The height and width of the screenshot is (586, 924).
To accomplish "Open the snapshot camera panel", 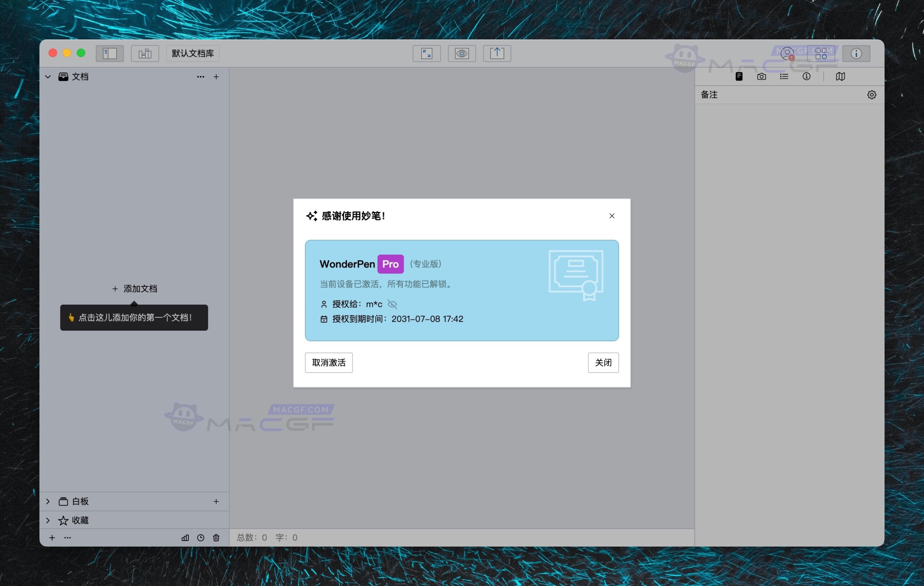I will 761,77.
